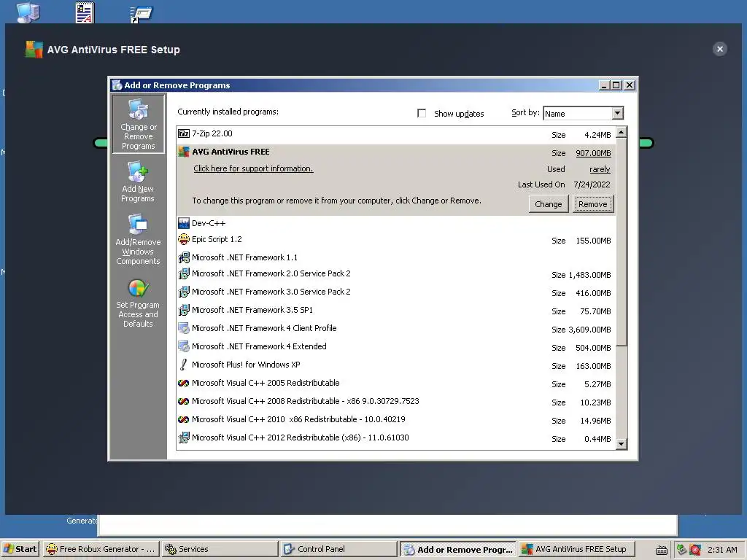Click the rarely usage link
This screenshot has width=747, height=560.
coord(600,169)
